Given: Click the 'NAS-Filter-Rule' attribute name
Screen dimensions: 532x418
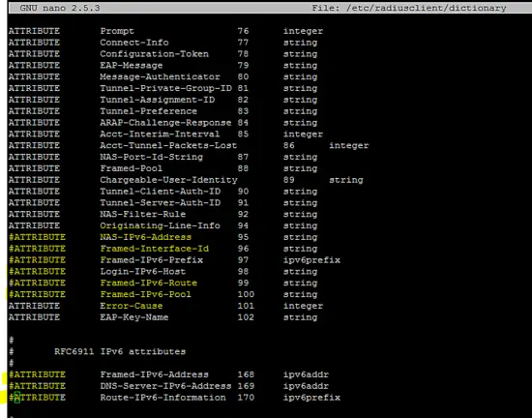Looking at the screenshot, I should (143, 215).
